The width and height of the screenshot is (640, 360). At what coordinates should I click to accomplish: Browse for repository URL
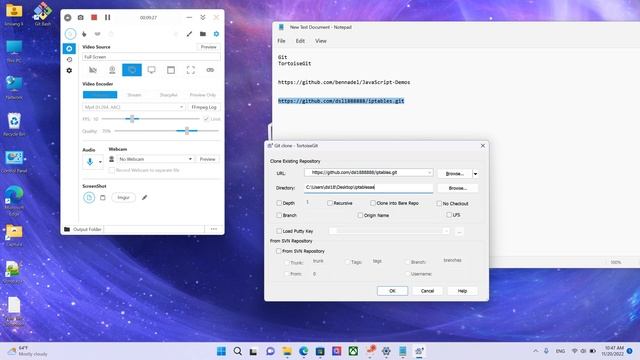tap(455, 174)
